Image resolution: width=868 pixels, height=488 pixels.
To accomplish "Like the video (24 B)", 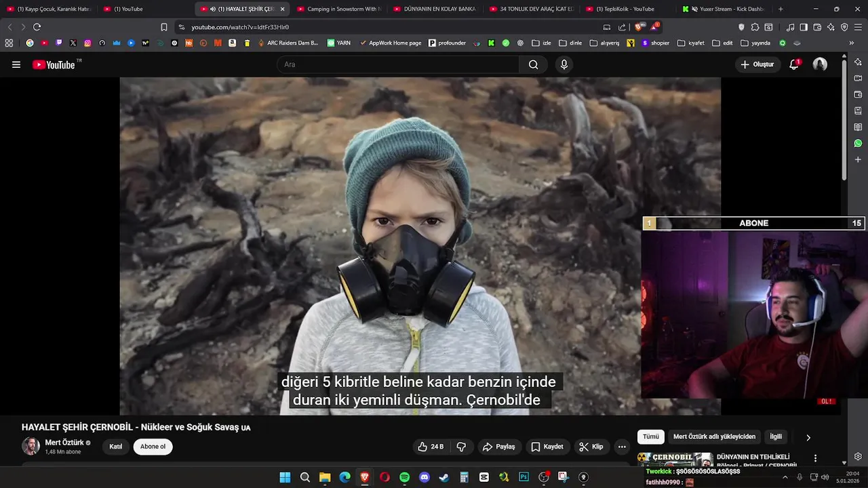I will (x=431, y=447).
